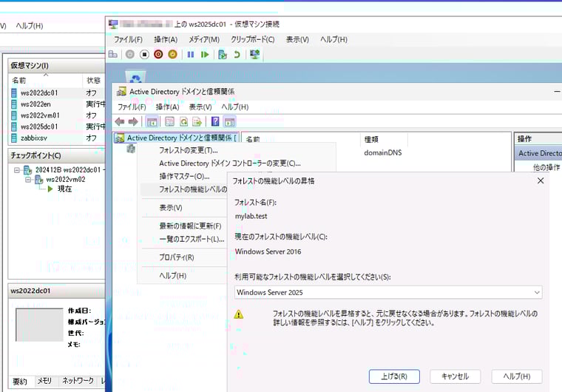Click the blue Help question mark icon
The image size is (562, 392).
[x=215, y=122]
